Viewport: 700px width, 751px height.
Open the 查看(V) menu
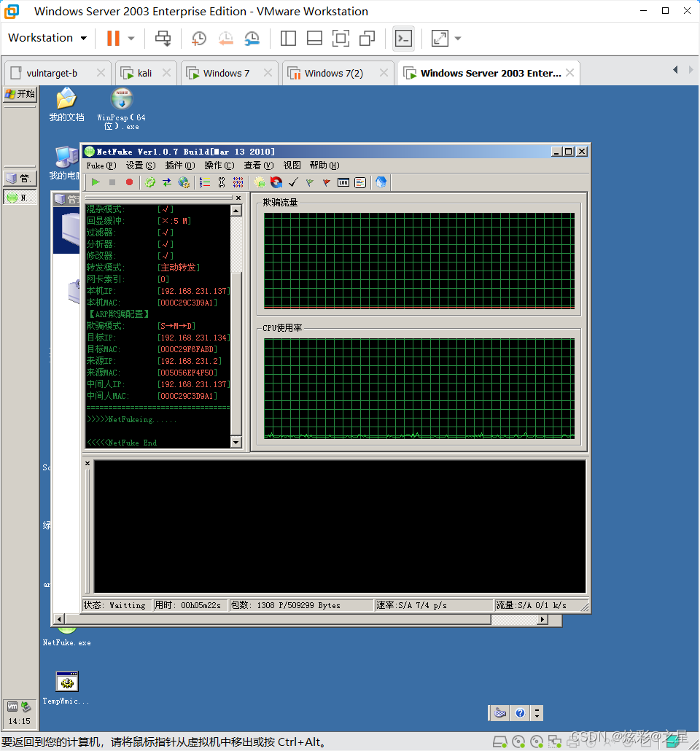259,166
